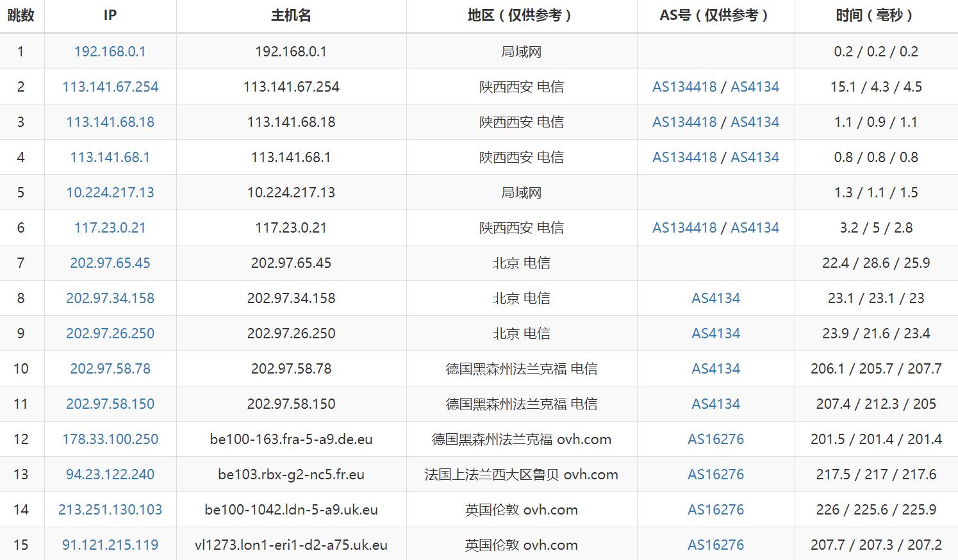The height and width of the screenshot is (560, 958).
Task: Click AS16276 in the 94.23.122.240 row
Action: point(716,474)
